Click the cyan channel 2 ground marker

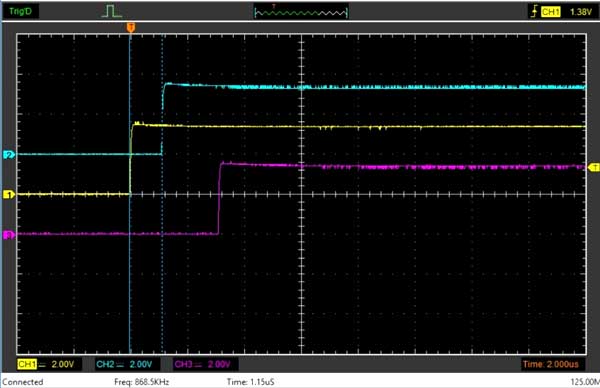(8, 155)
